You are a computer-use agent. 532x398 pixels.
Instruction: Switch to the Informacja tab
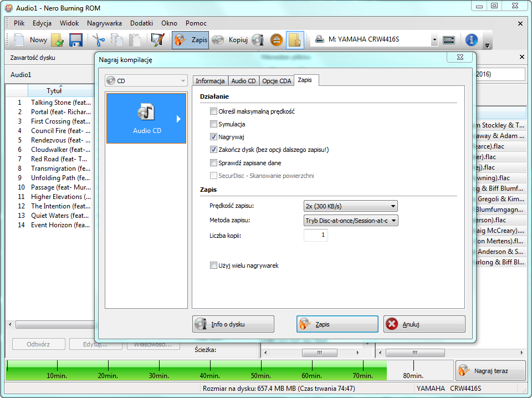tap(210, 81)
